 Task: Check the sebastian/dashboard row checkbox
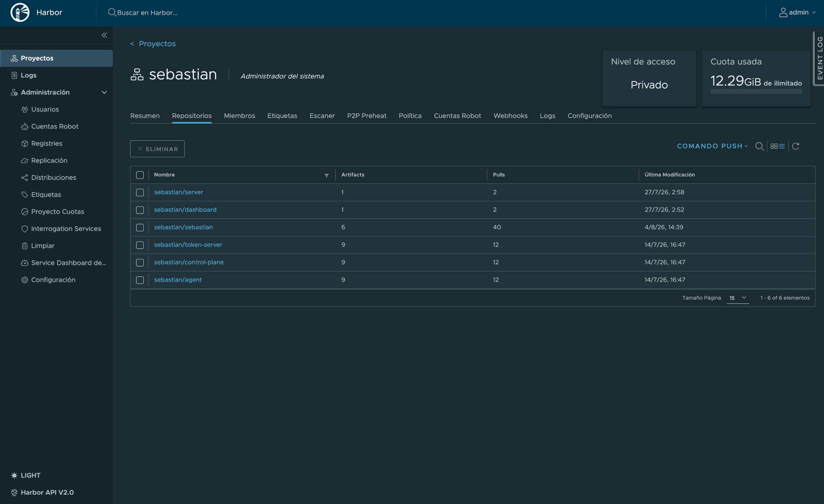point(140,210)
